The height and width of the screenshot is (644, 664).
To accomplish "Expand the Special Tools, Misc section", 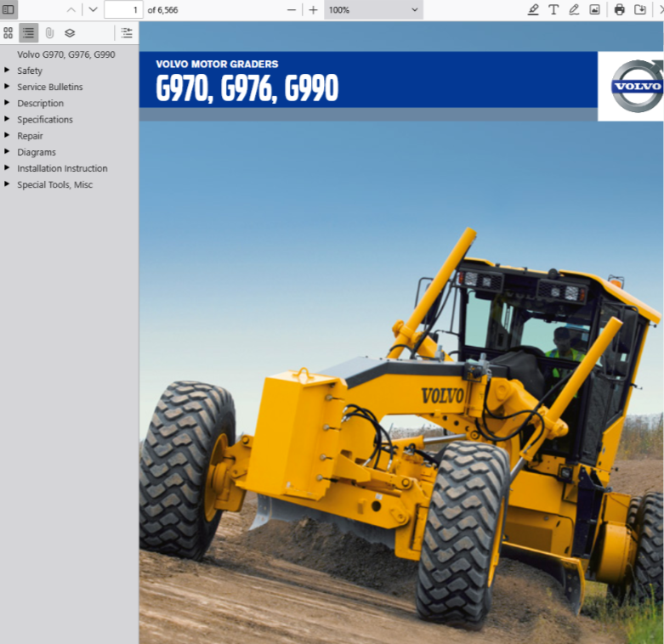I will click(x=7, y=184).
